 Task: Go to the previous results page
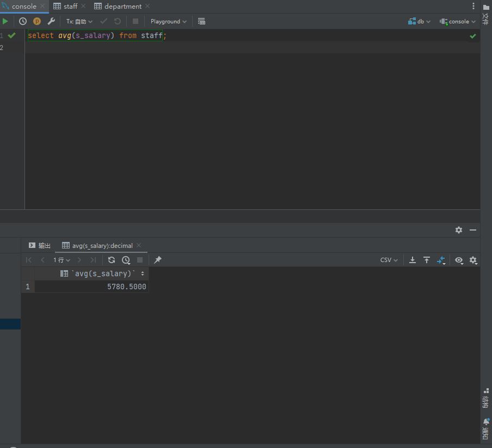click(x=42, y=260)
